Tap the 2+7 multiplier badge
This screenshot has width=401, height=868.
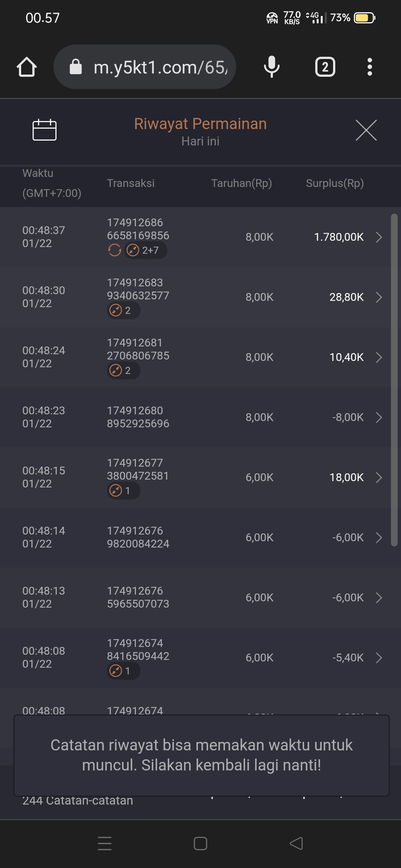point(146,250)
